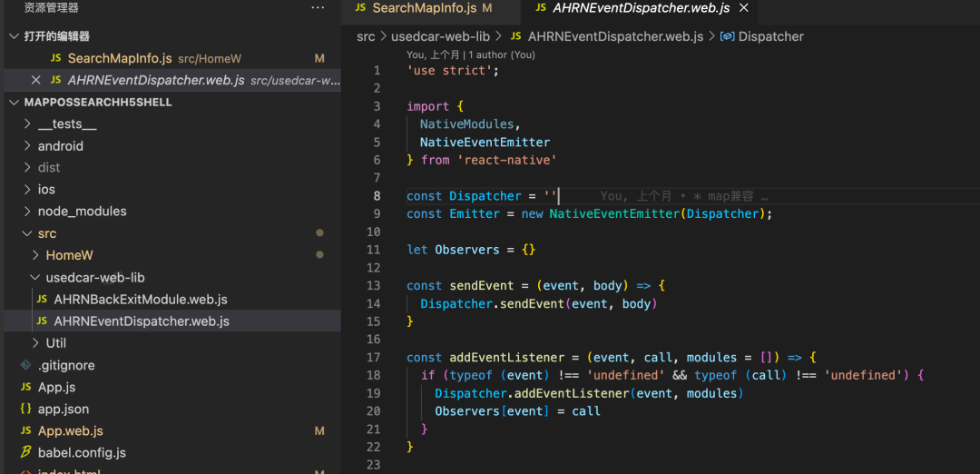Select the AHRNEventDispatcher.web.js tab
The width and height of the screenshot is (980, 474).
[x=641, y=7]
